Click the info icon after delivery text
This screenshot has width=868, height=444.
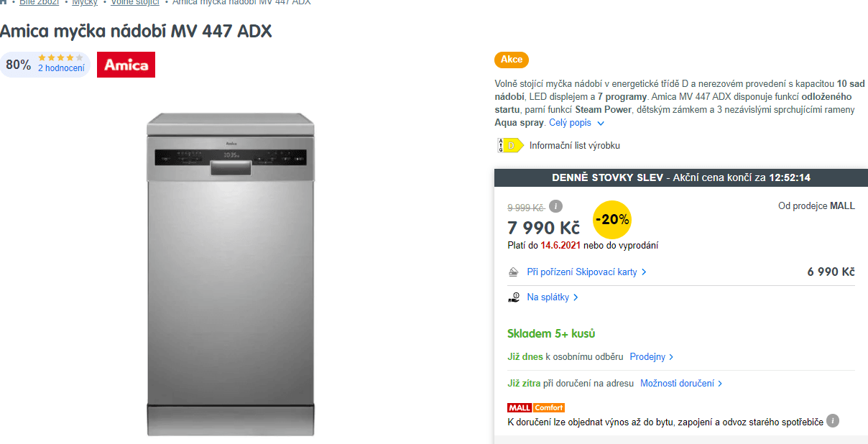tap(833, 421)
